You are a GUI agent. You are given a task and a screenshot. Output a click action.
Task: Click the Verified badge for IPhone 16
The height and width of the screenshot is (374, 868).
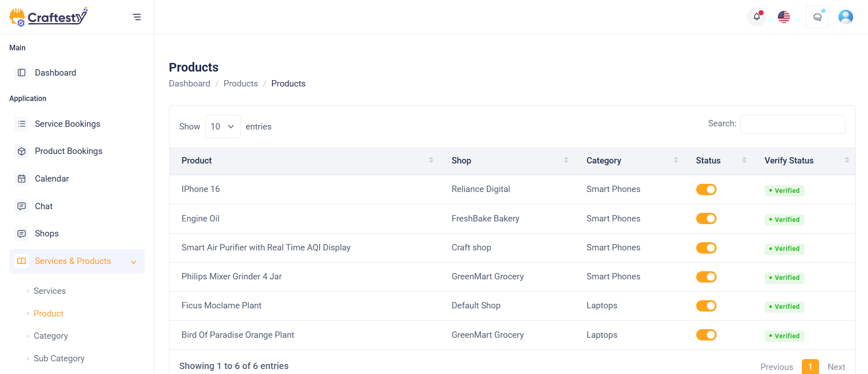point(785,191)
